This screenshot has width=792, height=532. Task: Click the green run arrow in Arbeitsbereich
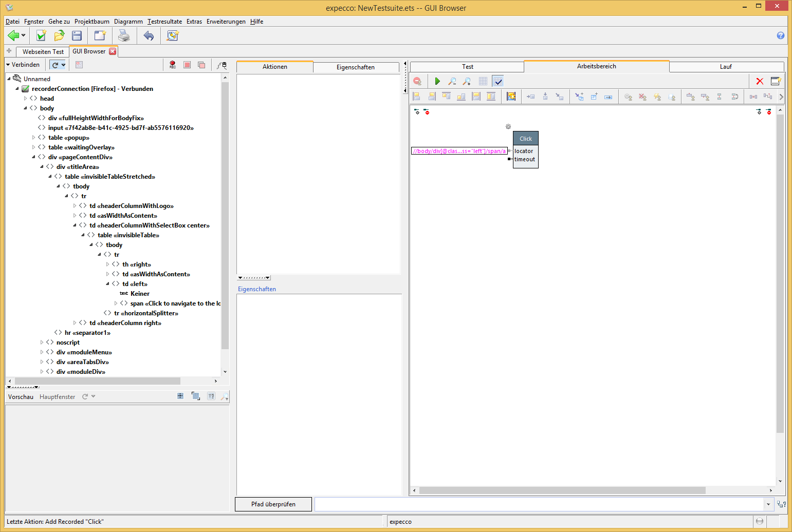click(437, 81)
